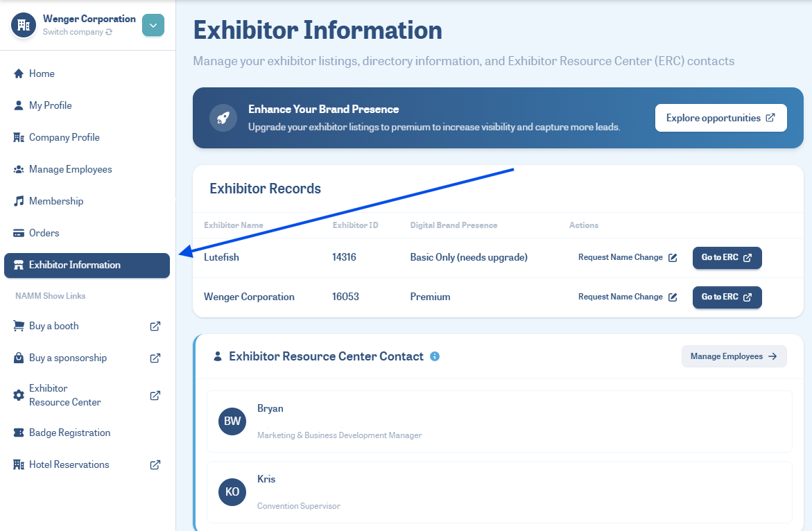The image size is (812, 531).
Task: Click the Switch company link
Action: (x=78, y=32)
